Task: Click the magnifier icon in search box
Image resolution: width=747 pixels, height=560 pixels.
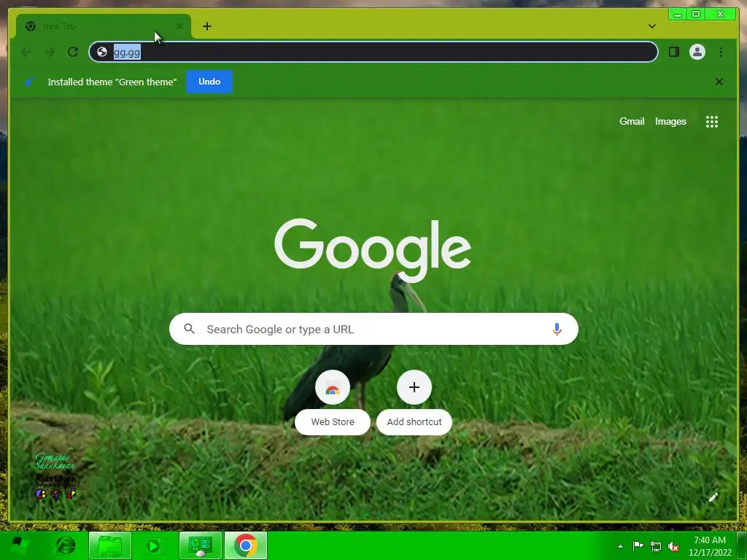Action: (x=189, y=329)
